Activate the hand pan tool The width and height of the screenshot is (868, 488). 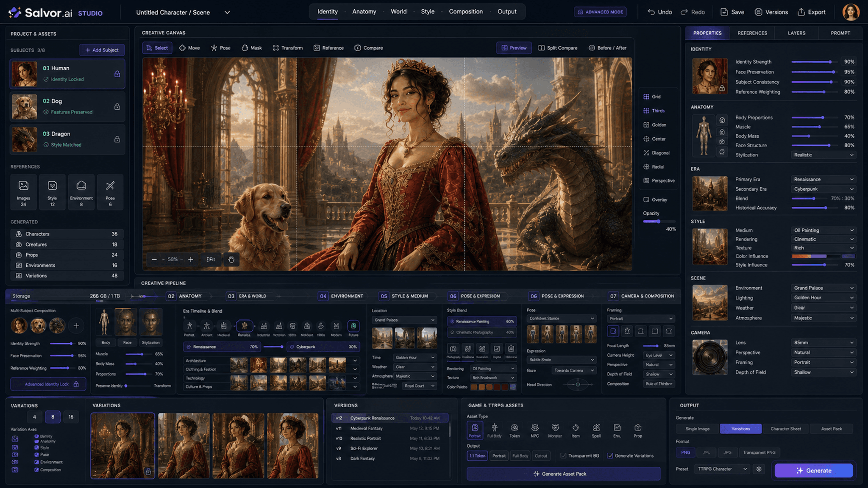point(231,259)
